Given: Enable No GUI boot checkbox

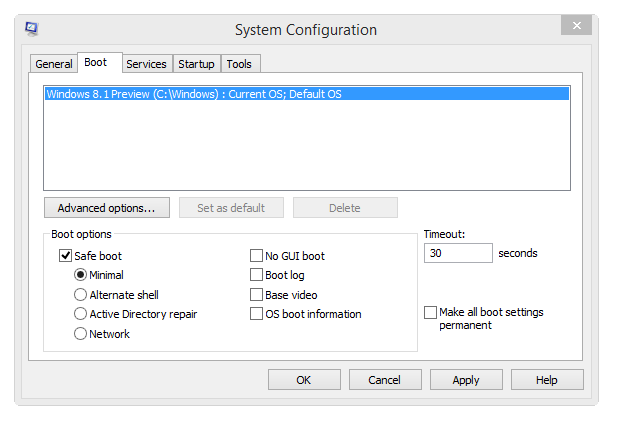Looking at the screenshot, I should [256, 256].
